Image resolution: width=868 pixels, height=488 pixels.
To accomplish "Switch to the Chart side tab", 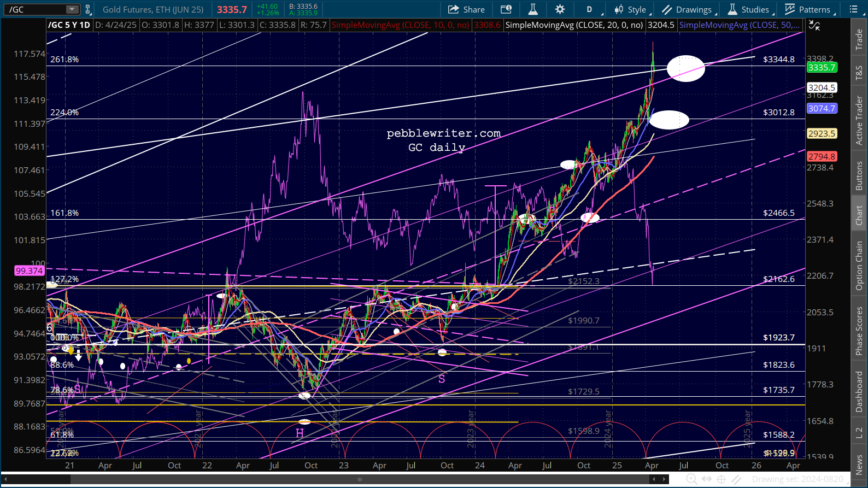I will pos(859,215).
